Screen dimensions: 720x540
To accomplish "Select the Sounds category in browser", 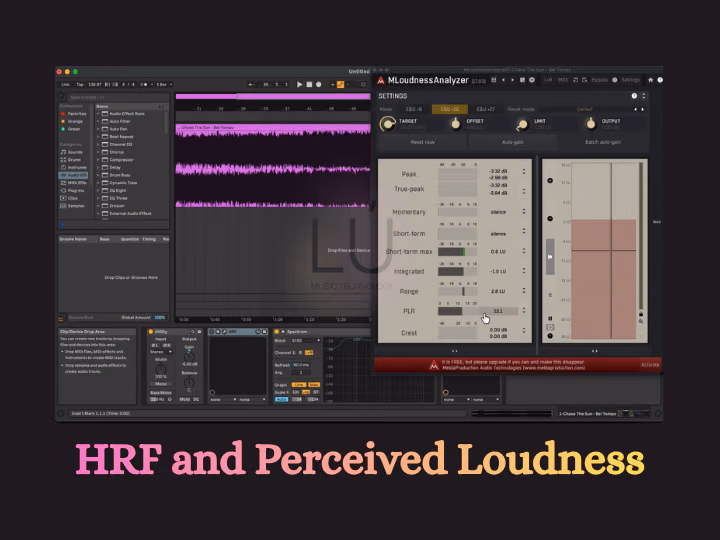I will (71, 152).
